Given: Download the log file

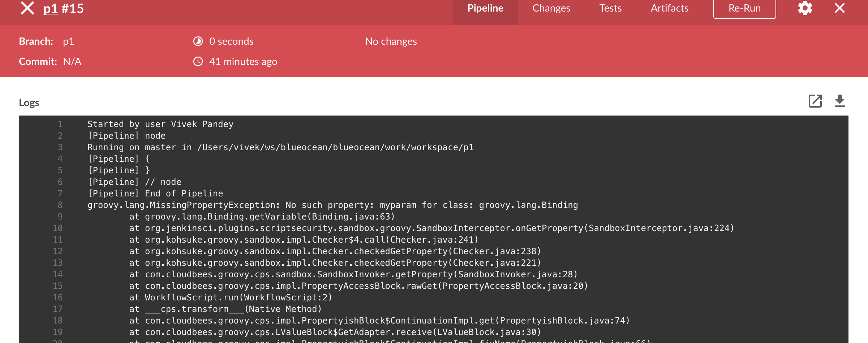Looking at the screenshot, I should pos(839,101).
